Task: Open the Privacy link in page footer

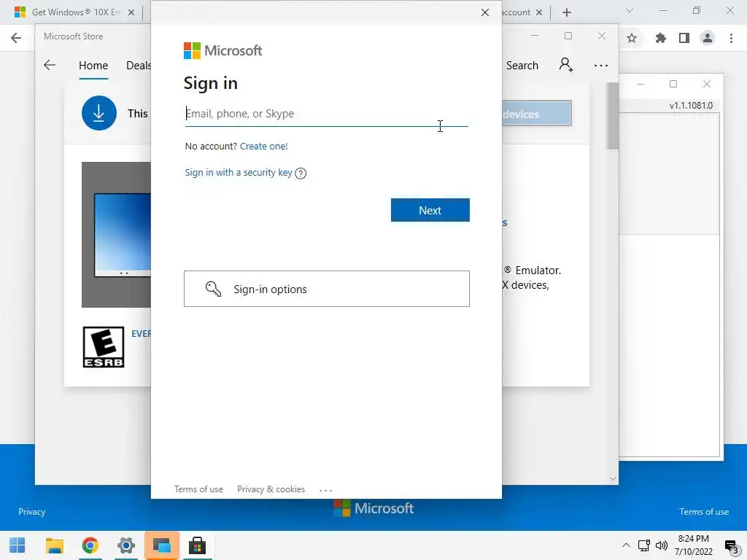Action: tap(32, 512)
